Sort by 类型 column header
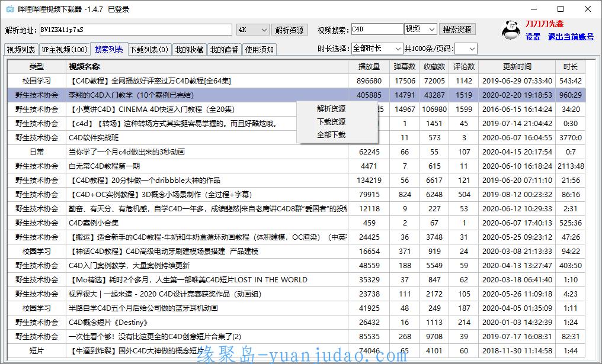Image resolution: width=602 pixels, height=364 pixels. pyautogui.click(x=37, y=67)
